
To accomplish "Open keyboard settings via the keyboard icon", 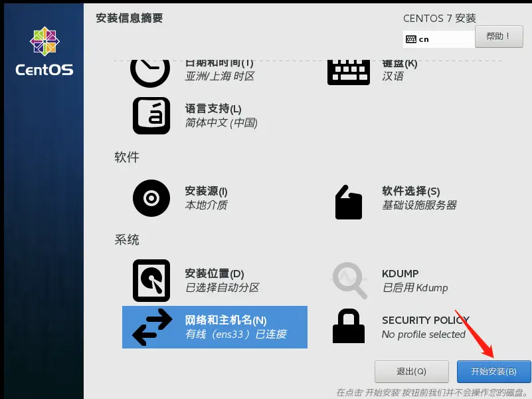I will point(348,71).
